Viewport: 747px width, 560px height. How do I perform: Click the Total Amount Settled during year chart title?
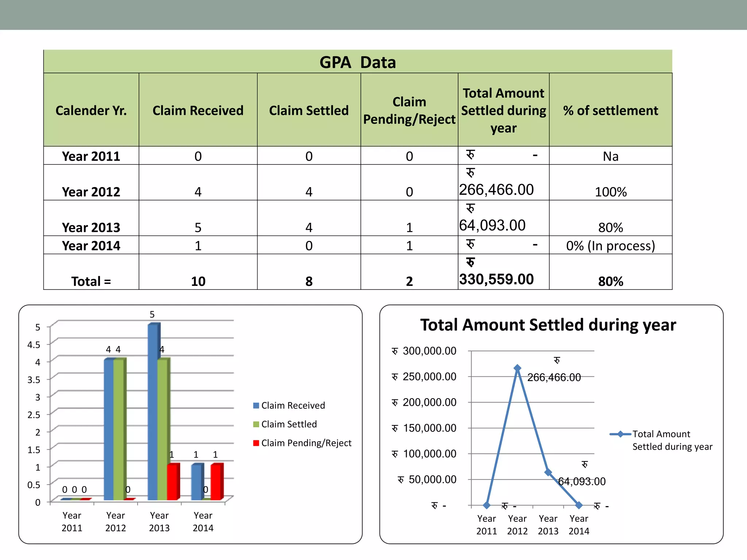(x=548, y=324)
